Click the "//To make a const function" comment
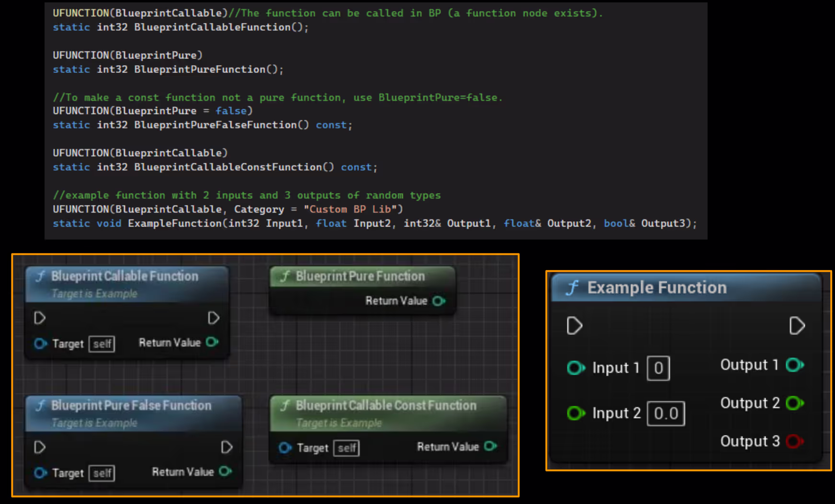The height and width of the screenshot is (504, 835). pyautogui.click(x=278, y=98)
